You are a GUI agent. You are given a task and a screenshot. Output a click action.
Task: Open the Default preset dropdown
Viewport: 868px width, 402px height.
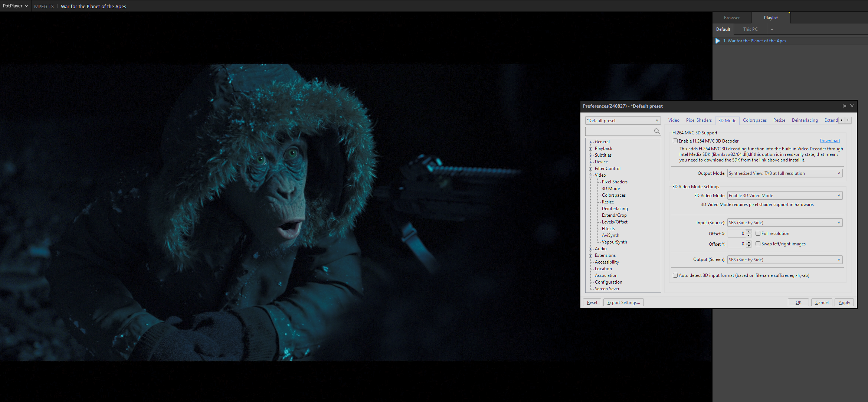coord(623,121)
